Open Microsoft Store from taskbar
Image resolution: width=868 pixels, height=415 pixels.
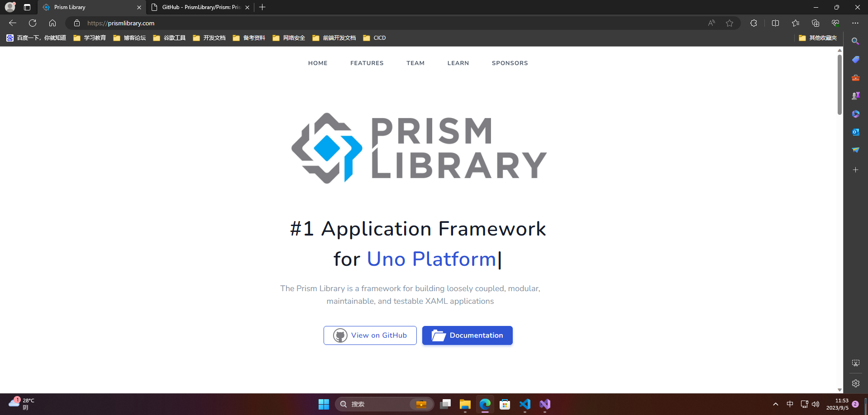(x=505, y=404)
